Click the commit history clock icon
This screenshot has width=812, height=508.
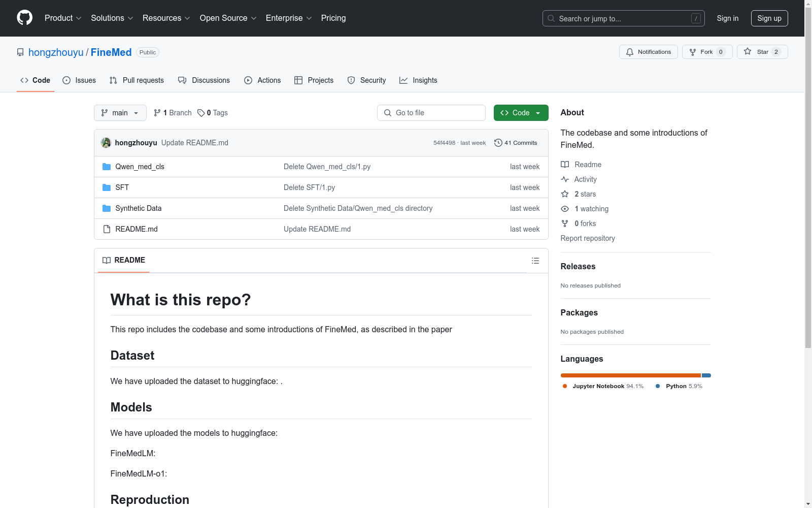pyautogui.click(x=498, y=143)
